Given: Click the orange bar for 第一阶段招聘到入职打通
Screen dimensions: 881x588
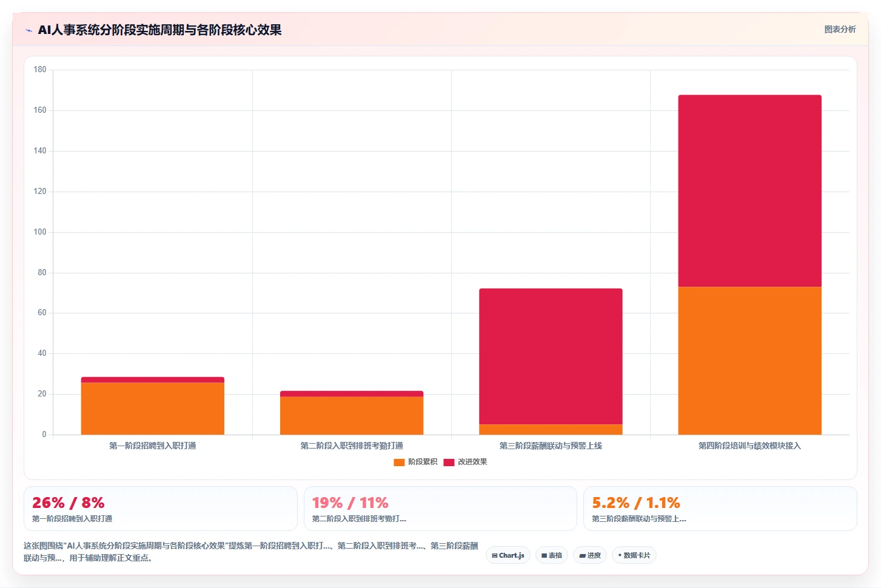Looking at the screenshot, I should point(153,409).
